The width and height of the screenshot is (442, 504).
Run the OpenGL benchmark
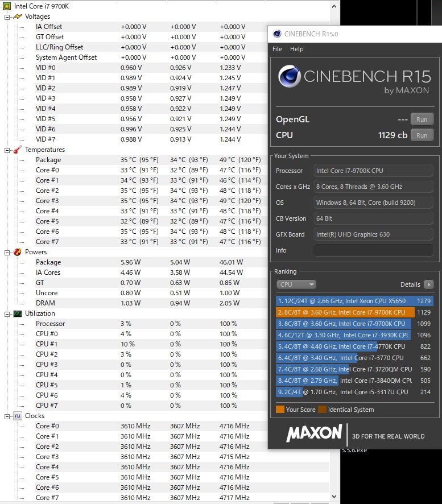pos(422,119)
